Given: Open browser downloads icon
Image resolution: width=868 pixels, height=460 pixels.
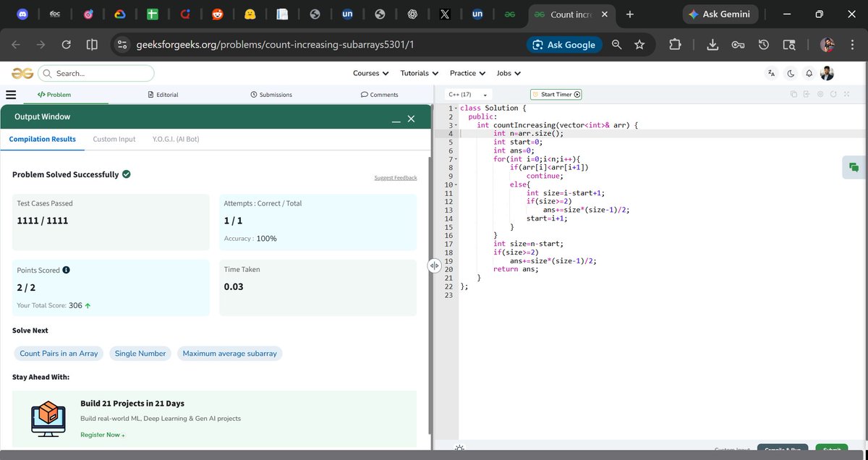Looking at the screenshot, I should coord(712,45).
